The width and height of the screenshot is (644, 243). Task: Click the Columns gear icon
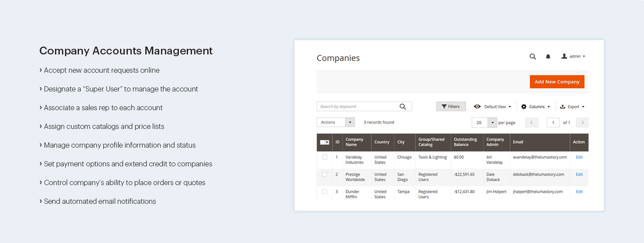524,107
